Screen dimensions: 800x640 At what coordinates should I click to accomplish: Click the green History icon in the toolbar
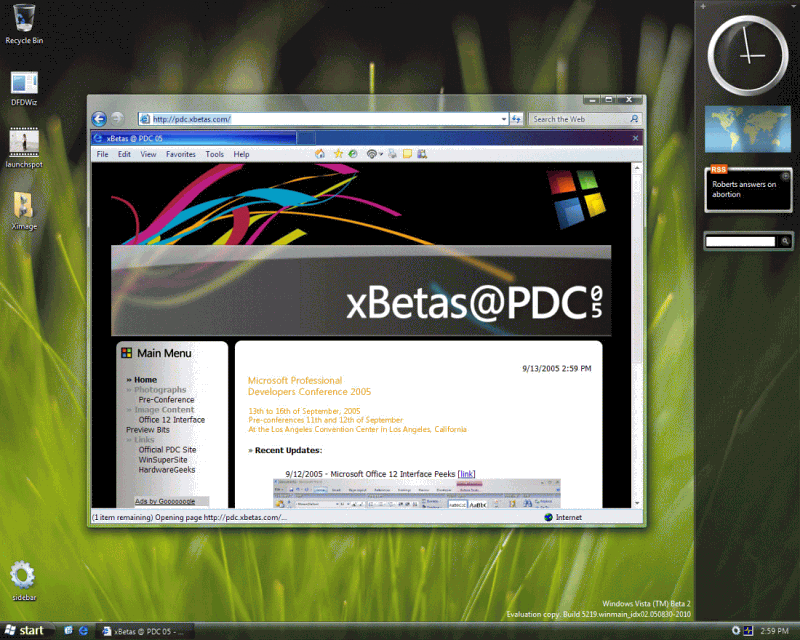click(x=353, y=154)
